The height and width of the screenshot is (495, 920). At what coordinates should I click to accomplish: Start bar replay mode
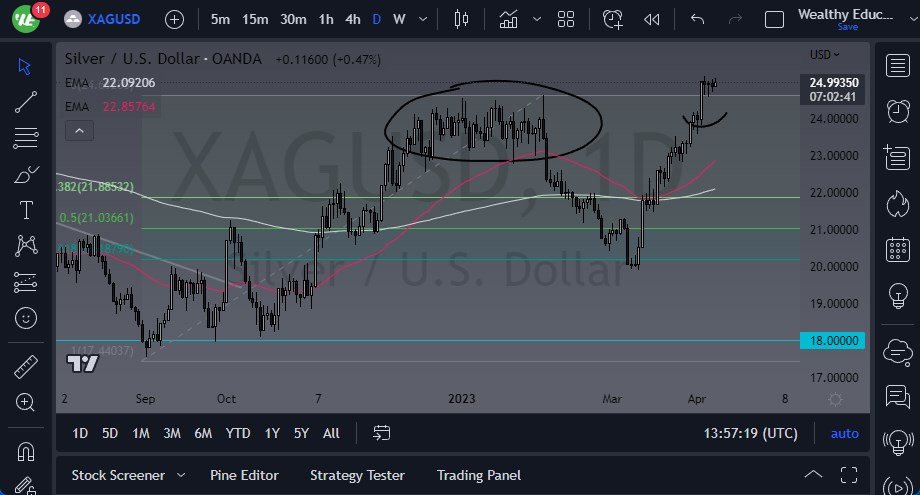(651, 19)
